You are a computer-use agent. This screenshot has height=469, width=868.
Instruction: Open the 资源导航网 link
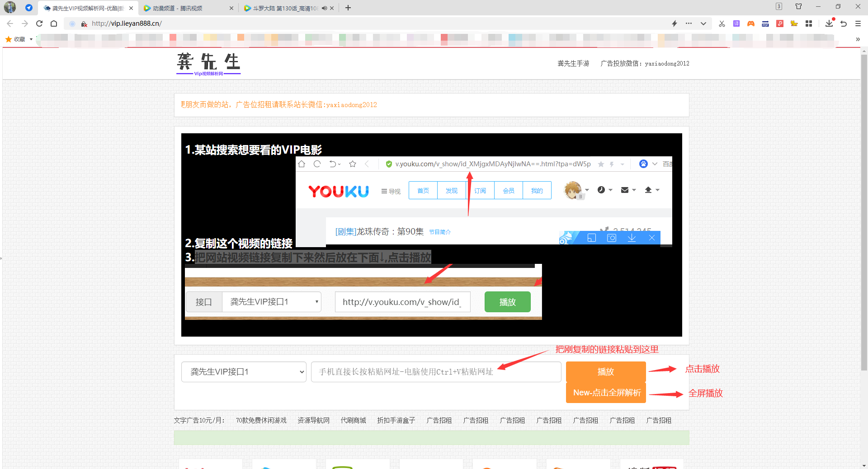pyautogui.click(x=313, y=420)
